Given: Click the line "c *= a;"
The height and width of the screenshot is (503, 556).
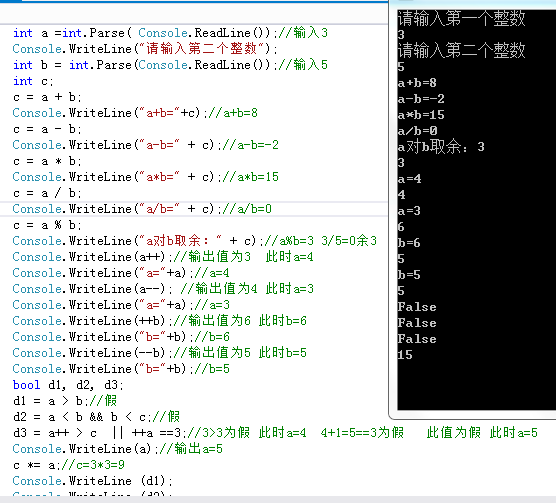Looking at the screenshot, I should [37, 465].
